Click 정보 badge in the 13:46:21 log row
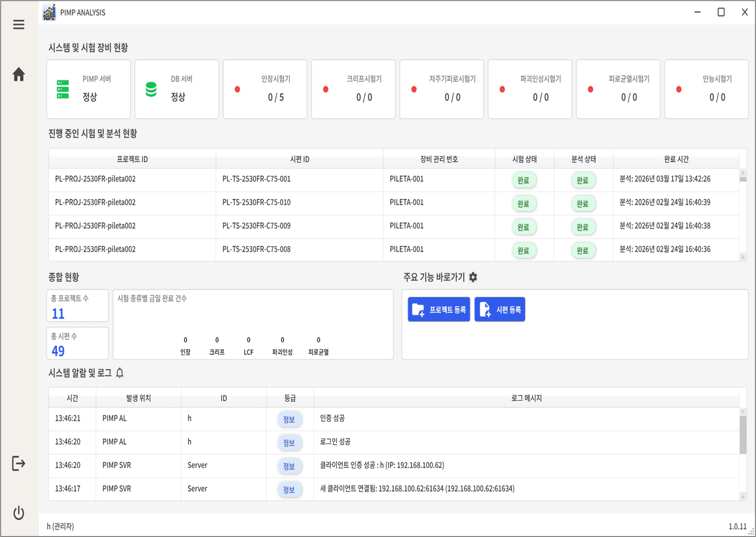The image size is (756, 537). [289, 419]
